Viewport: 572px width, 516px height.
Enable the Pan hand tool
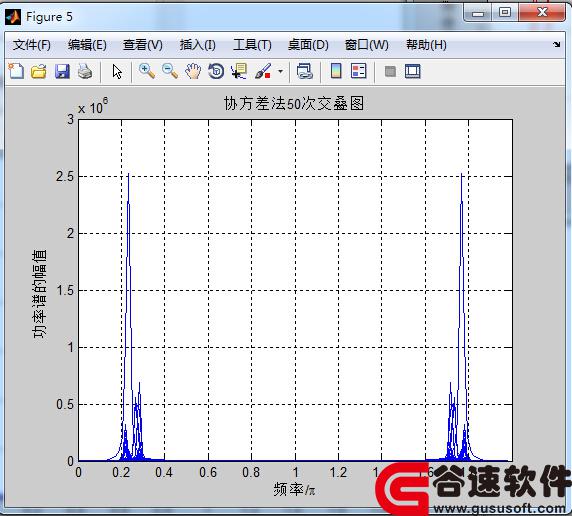[193, 71]
